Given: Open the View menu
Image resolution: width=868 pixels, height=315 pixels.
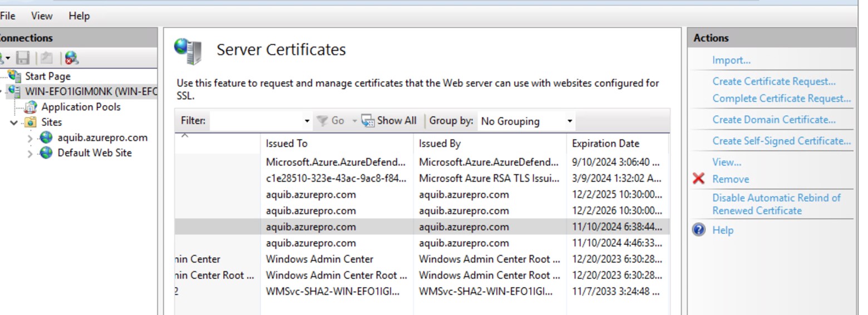Looking at the screenshot, I should (42, 16).
